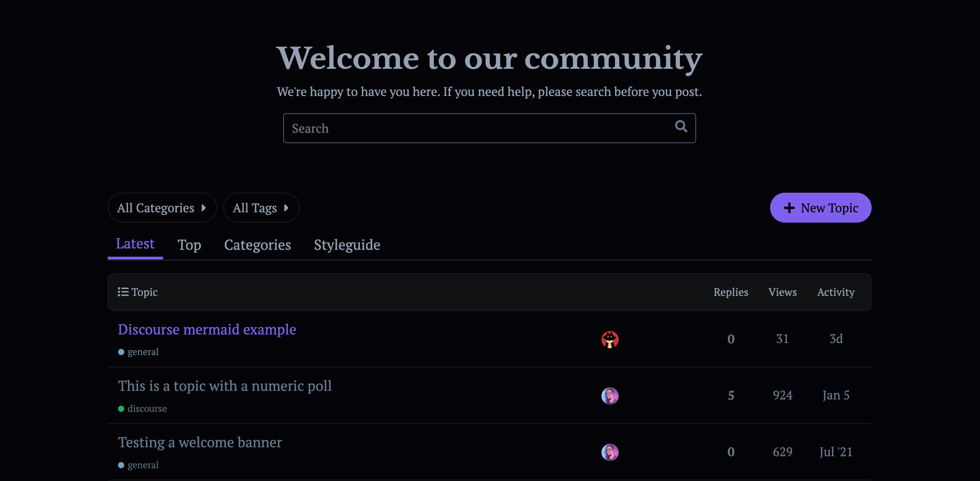Switch to the Categories tab
Viewport: 980px width, 481px height.
[257, 245]
